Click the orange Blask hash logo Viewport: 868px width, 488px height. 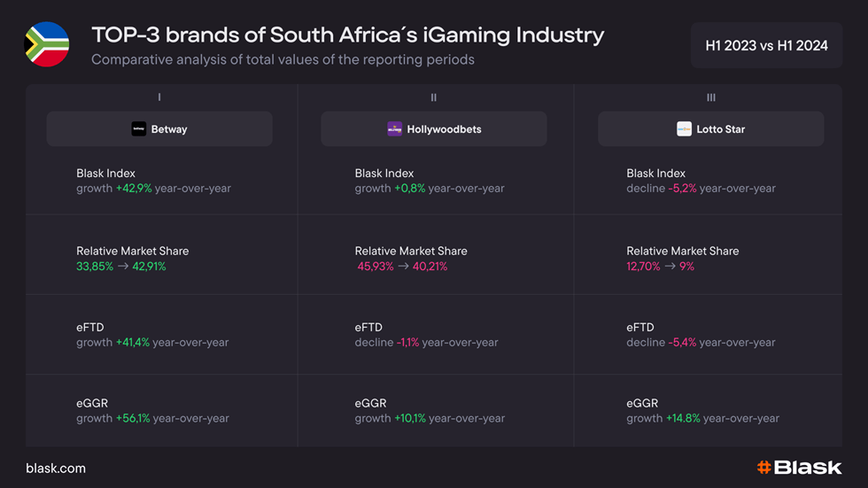[x=763, y=468]
